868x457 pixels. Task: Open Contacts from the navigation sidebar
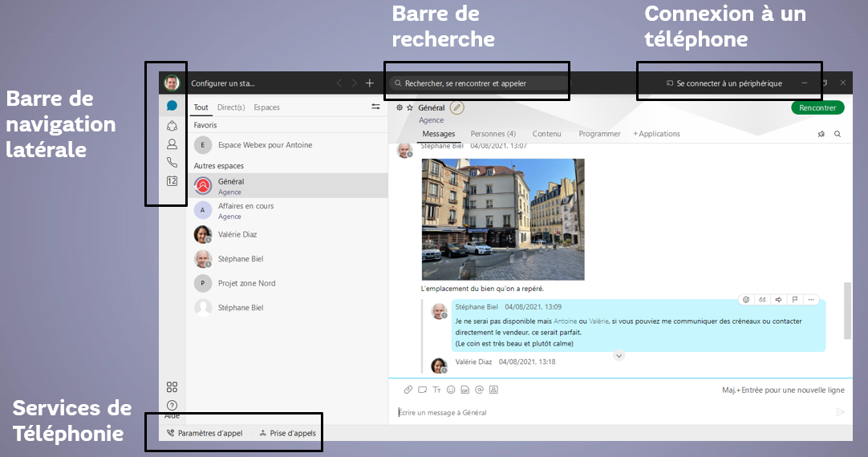(172, 144)
